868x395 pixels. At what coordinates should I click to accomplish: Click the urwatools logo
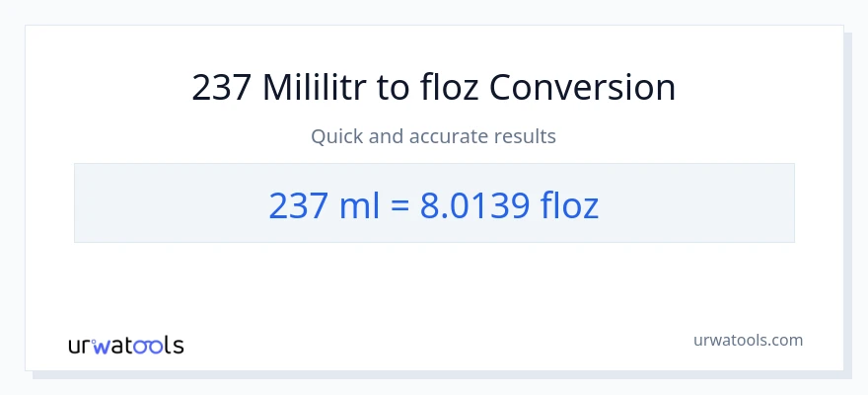(x=125, y=346)
